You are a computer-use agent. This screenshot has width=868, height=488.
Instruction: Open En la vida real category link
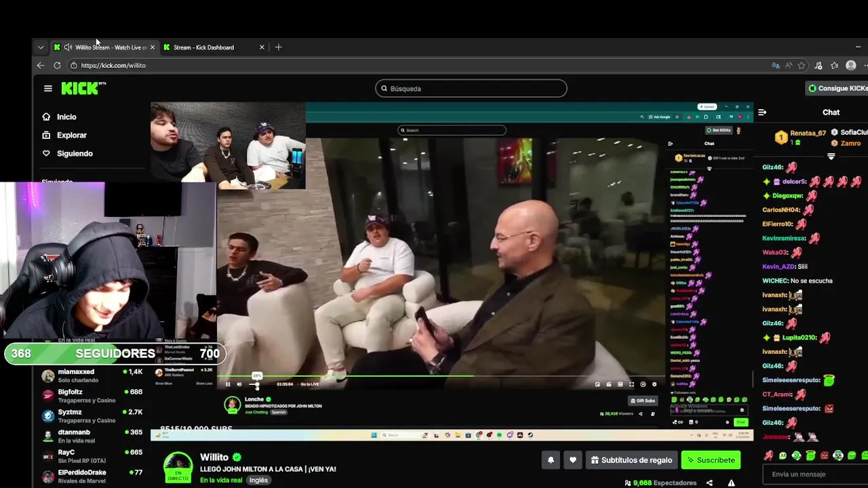(x=221, y=480)
